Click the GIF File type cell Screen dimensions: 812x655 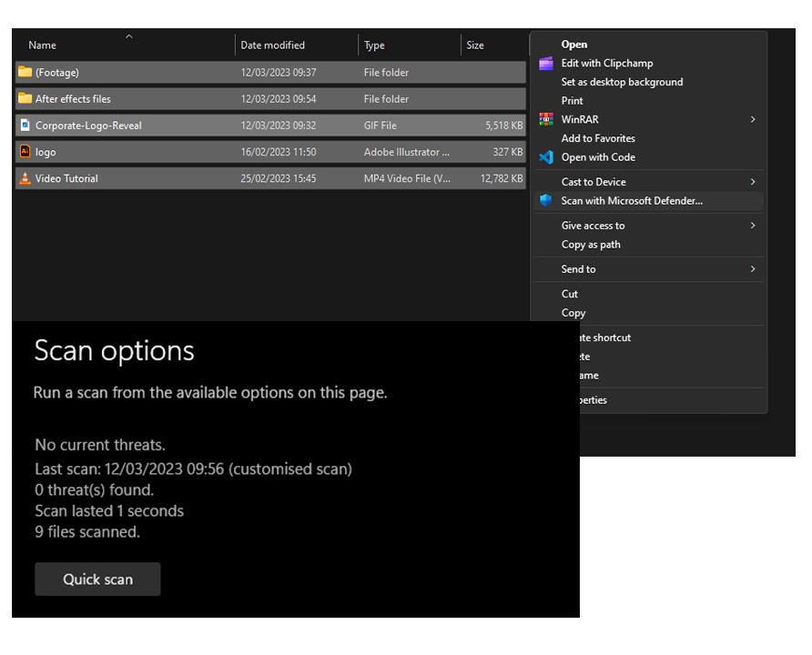(381, 126)
